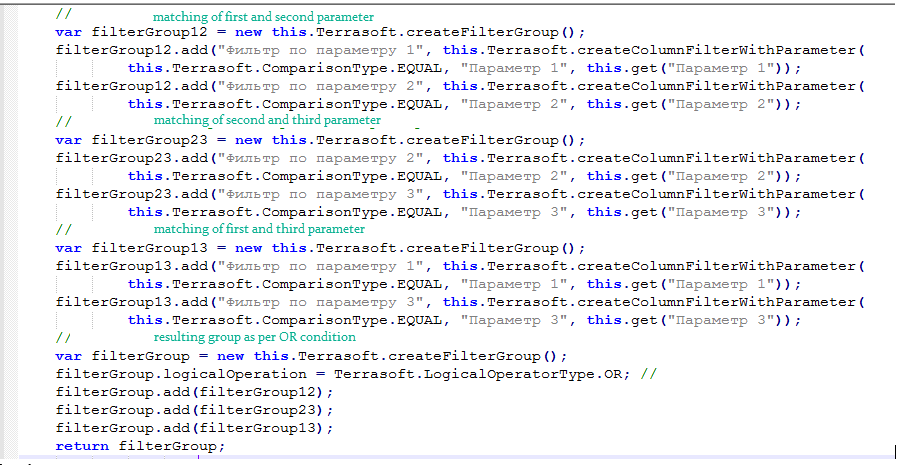Click the comment "resulting group as per OR condition"

pos(254,337)
